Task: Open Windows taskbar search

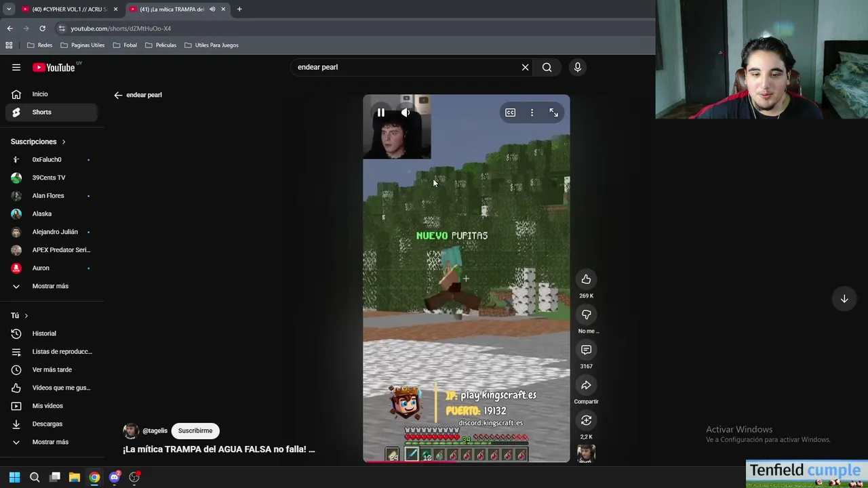Action: (35, 477)
